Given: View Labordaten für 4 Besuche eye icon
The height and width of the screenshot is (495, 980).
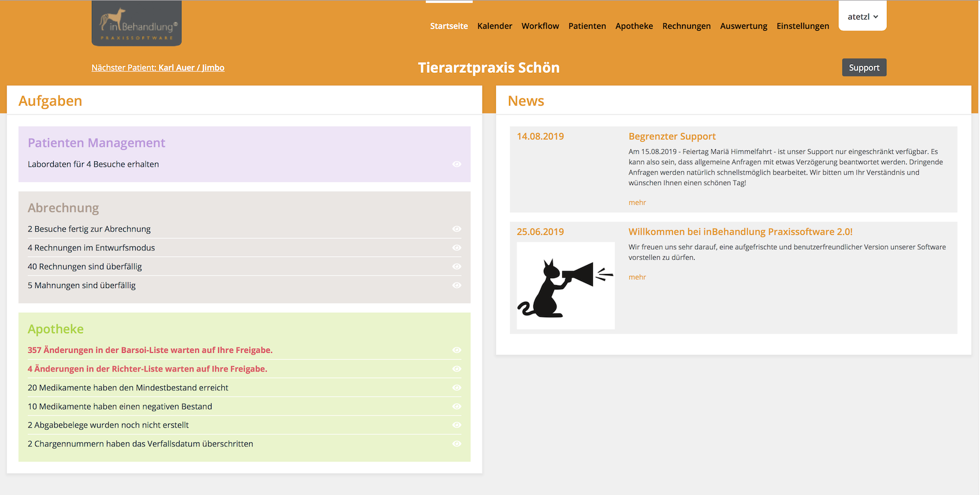Looking at the screenshot, I should coord(456,164).
